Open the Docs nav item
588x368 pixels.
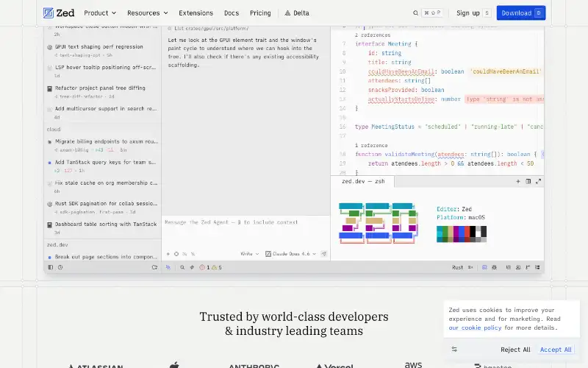(x=232, y=13)
